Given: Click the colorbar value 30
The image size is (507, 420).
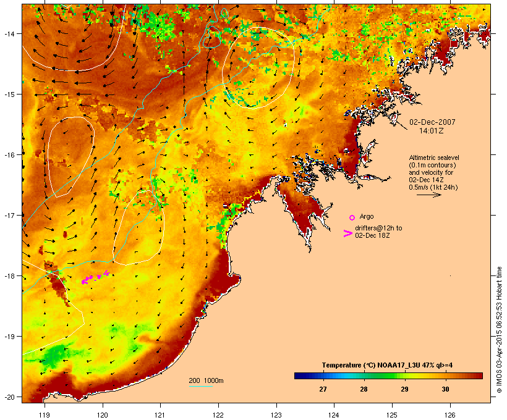Looking at the screenshot, I should click(x=445, y=389).
